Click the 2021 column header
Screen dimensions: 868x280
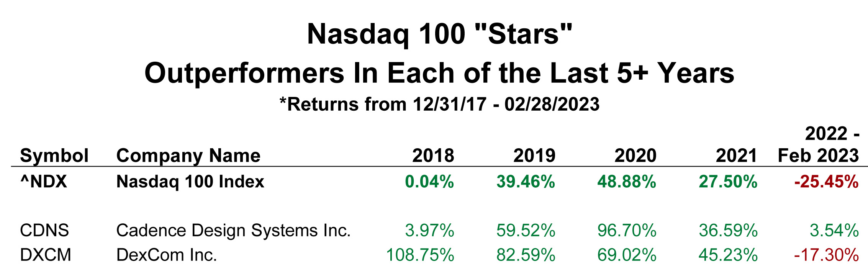click(x=736, y=156)
